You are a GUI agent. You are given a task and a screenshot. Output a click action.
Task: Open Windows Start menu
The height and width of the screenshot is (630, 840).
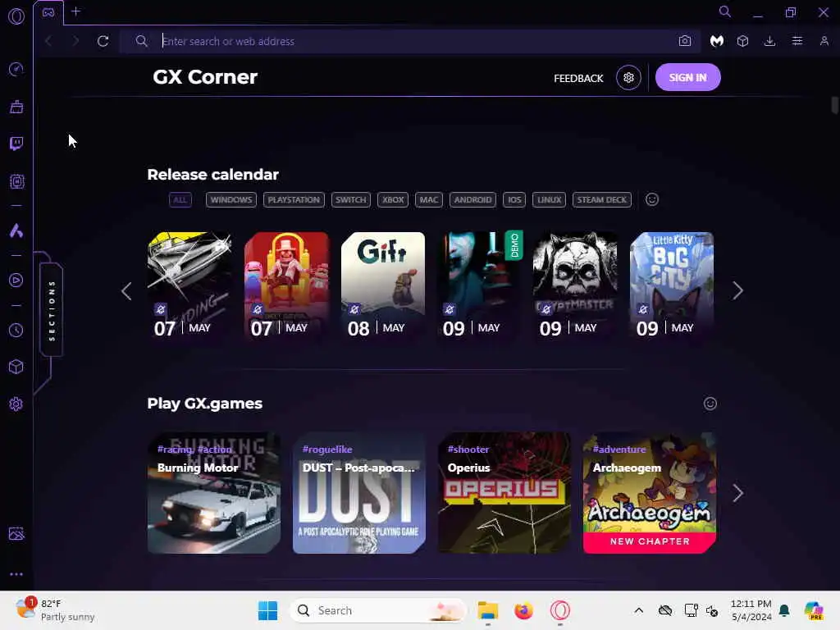pyautogui.click(x=267, y=610)
